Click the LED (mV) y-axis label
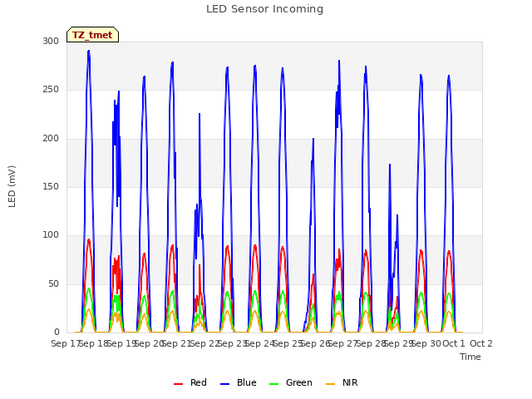The height and width of the screenshot is (399, 532). point(12,186)
